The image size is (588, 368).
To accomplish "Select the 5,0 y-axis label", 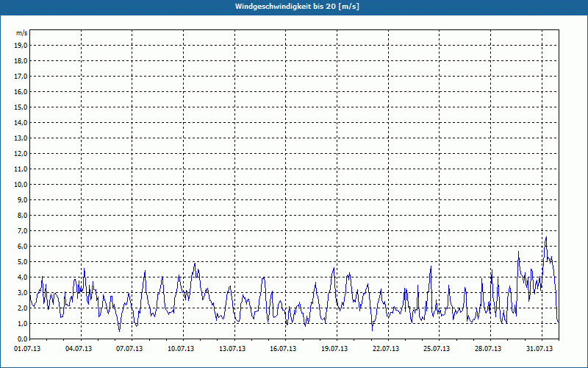I will click(x=22, y=261).
